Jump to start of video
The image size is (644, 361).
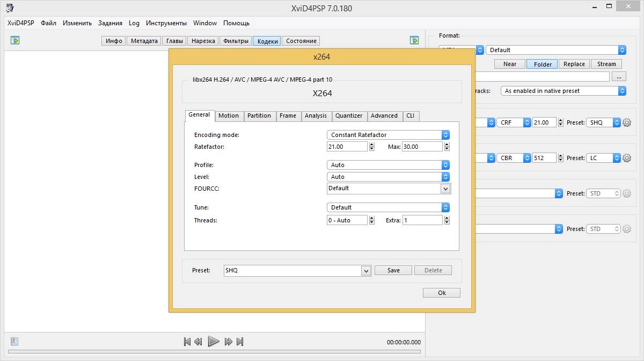(x=187, y=342)
